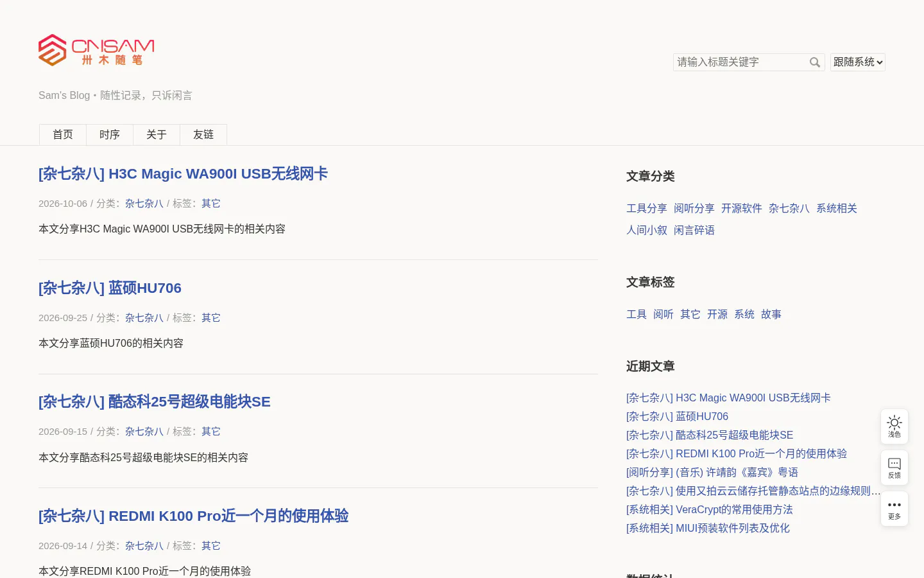Select the 开源 tag in sidebar
Image resolution: width=924 pixels, height=578 pixels.
[x=717, y=315]
